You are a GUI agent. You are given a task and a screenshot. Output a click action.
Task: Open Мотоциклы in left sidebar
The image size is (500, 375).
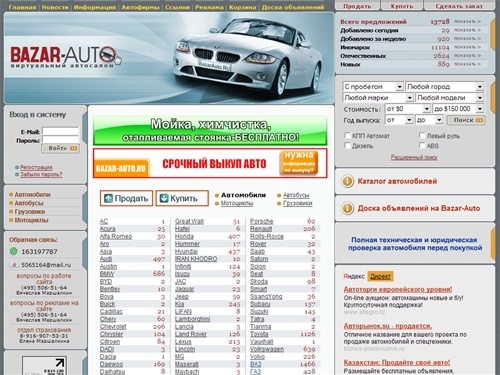31,220
